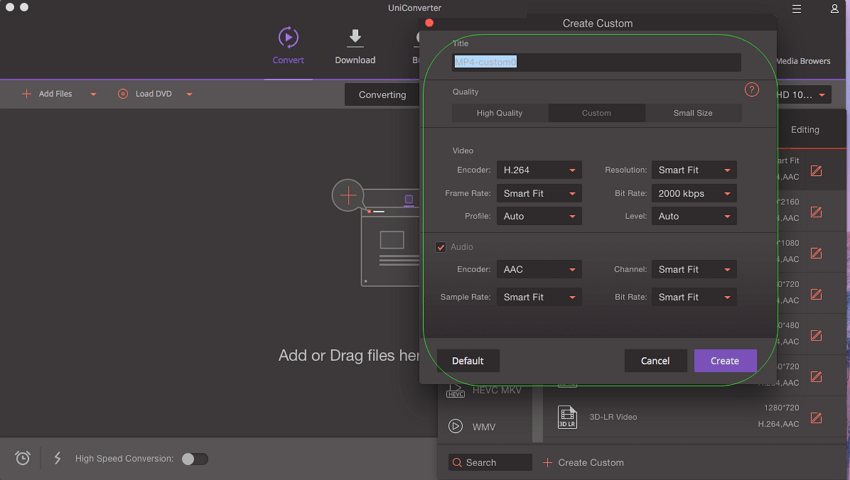Click the Load DVD label
Image resolution: width=850 pixels, height=480 pixels.
153,94
